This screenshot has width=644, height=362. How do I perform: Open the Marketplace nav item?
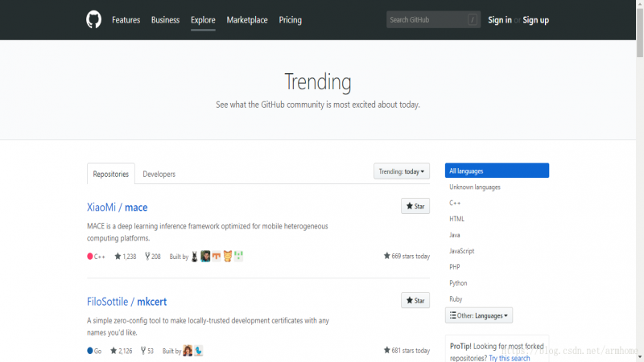click(x=247, y=20)
